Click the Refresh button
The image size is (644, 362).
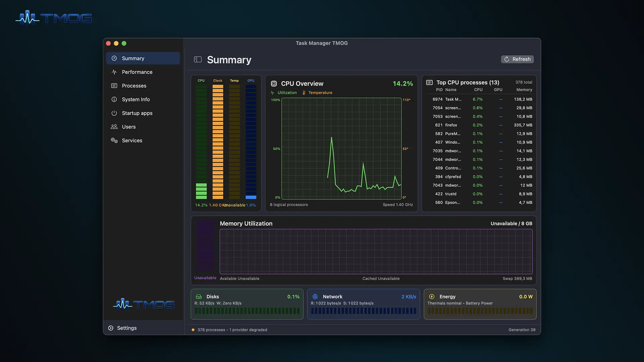(517, 59)
